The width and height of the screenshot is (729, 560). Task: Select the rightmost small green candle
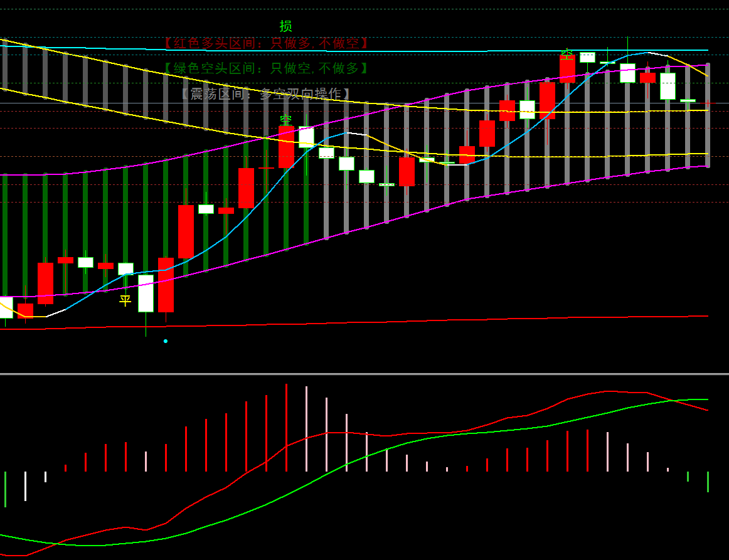688,100
